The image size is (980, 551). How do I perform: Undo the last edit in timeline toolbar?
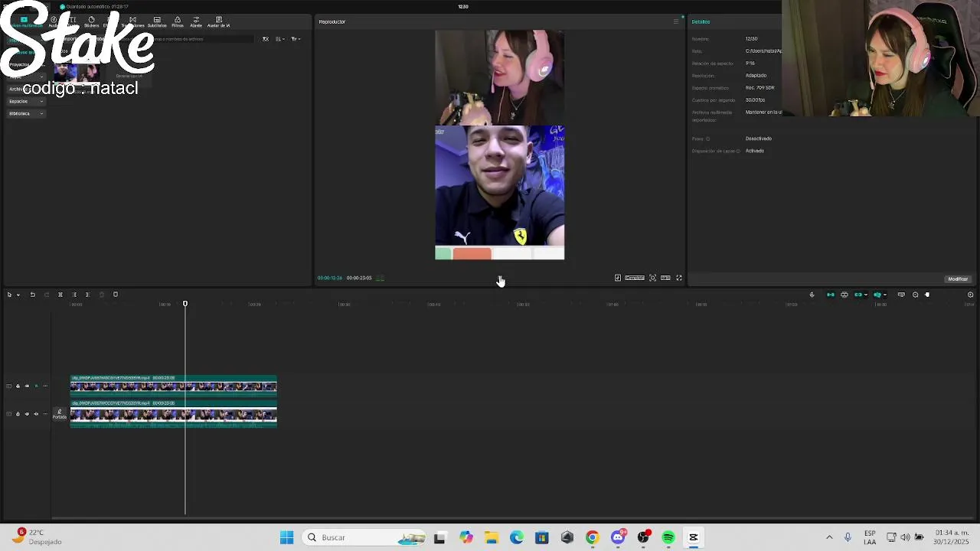(32, 295)
